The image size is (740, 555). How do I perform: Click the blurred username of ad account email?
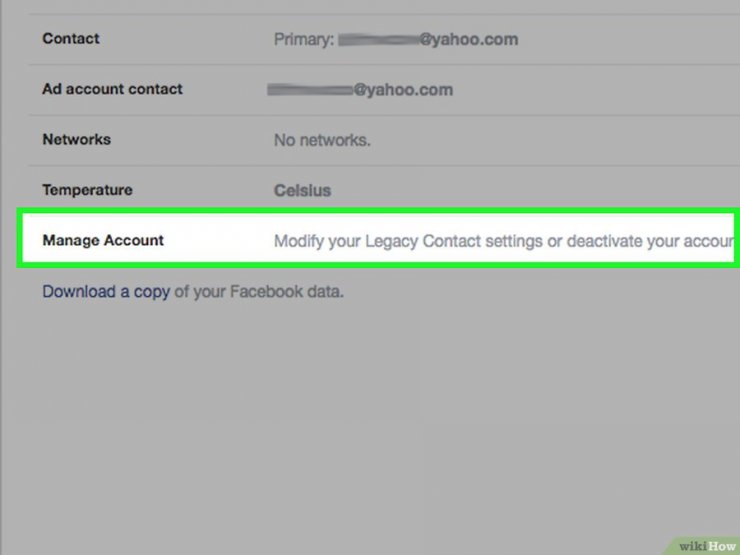click(x=310, y=90)
